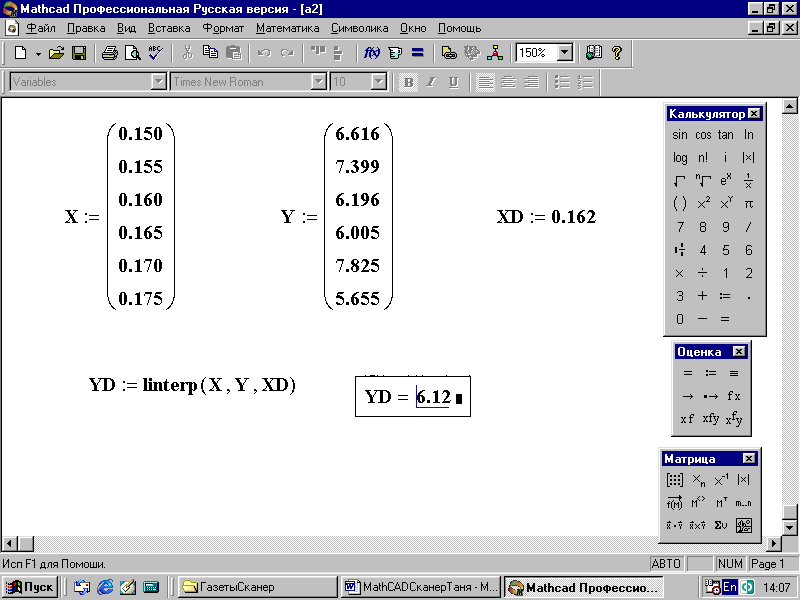Open Resource Center book icon

click(x=594, y=53)
